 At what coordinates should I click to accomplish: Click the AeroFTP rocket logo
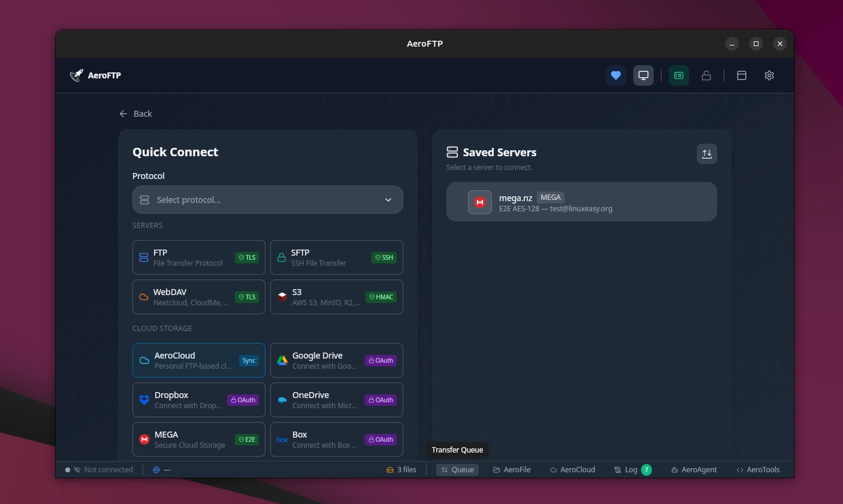coord(77,75)
